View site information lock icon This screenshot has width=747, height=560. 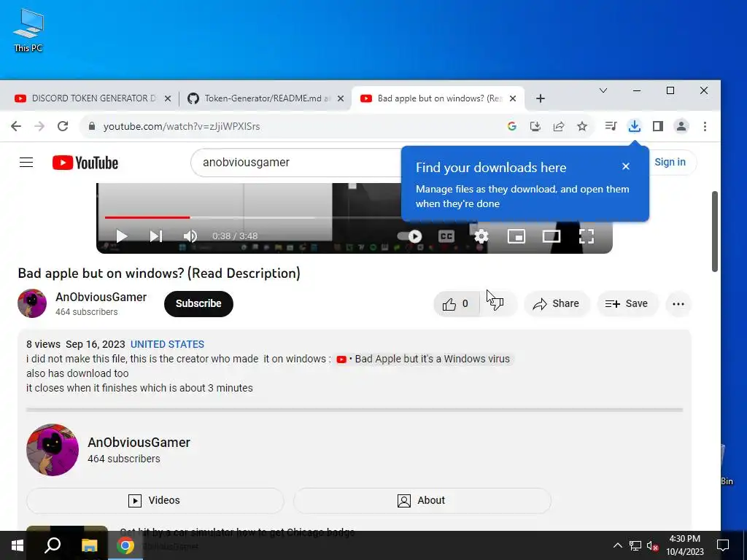click(92, 126)
